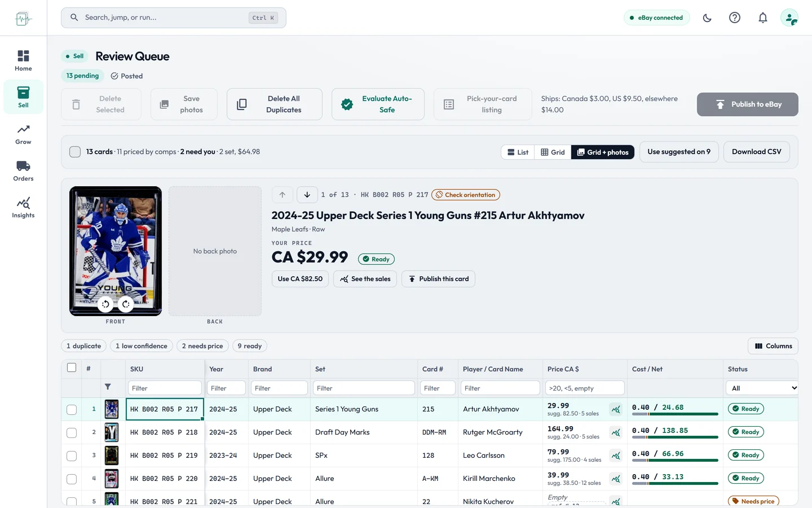The height and width of the screenshot is (508, 812).
Task: Click Download CSV button
Action: point(757,152)
